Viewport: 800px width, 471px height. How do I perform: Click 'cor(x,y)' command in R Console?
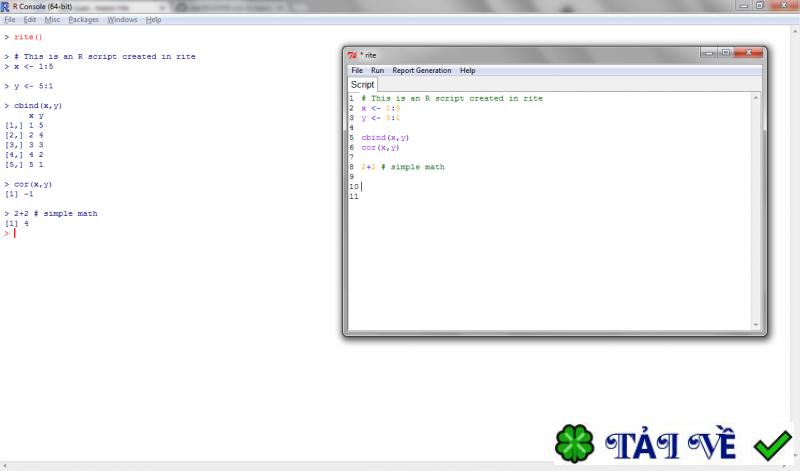click(33, 184)
